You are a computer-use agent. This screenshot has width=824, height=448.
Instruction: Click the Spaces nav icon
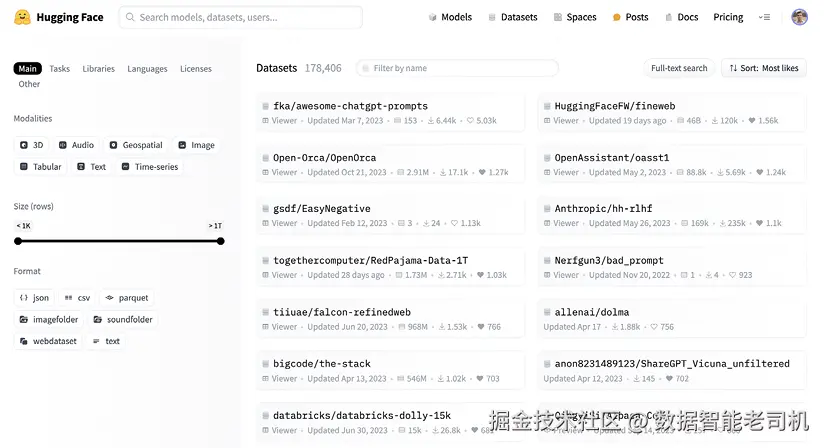[x=558, y=17]
